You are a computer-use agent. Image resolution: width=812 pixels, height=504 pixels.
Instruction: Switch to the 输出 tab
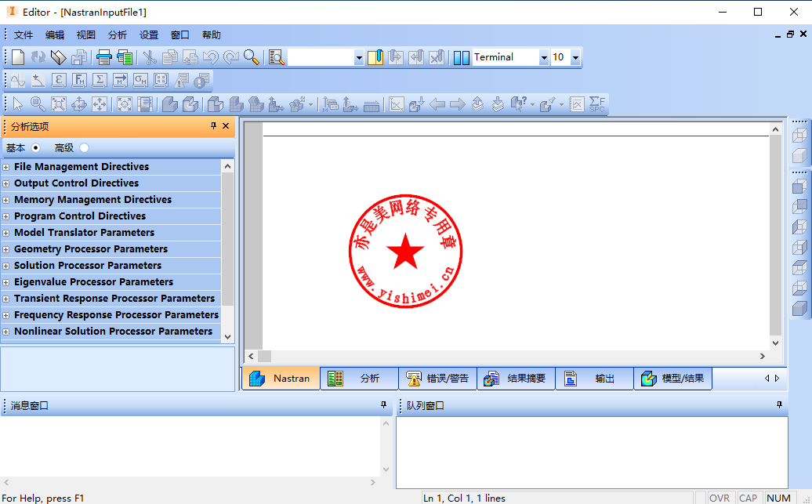pyautogui.click(x=594, y=379)
